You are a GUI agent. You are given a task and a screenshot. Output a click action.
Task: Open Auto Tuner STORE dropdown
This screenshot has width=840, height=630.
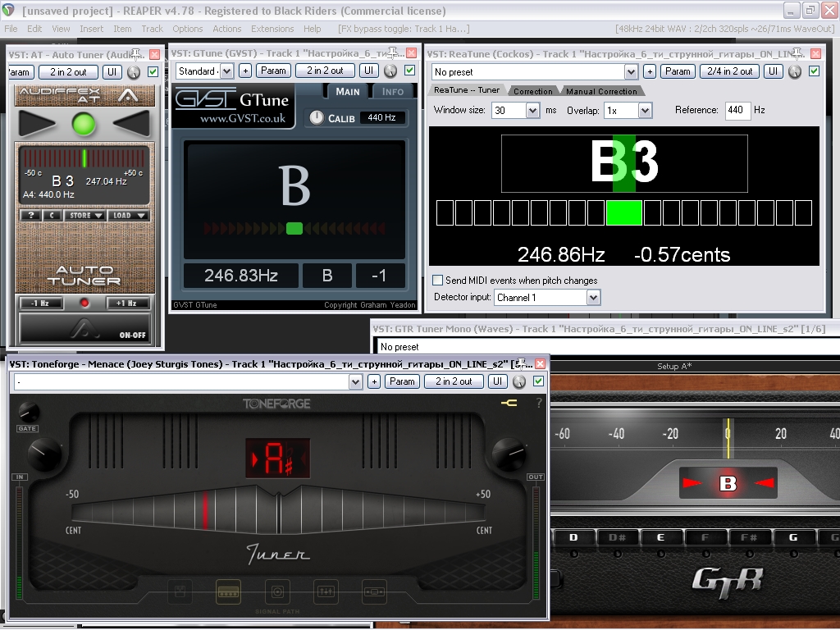84,216
